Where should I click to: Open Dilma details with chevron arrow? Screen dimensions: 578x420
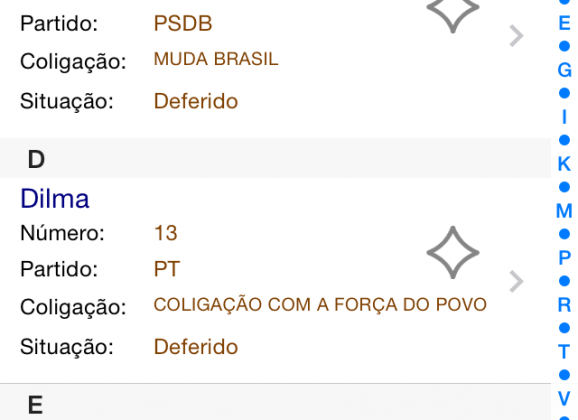pyautogui.click(x=516, y=282)
